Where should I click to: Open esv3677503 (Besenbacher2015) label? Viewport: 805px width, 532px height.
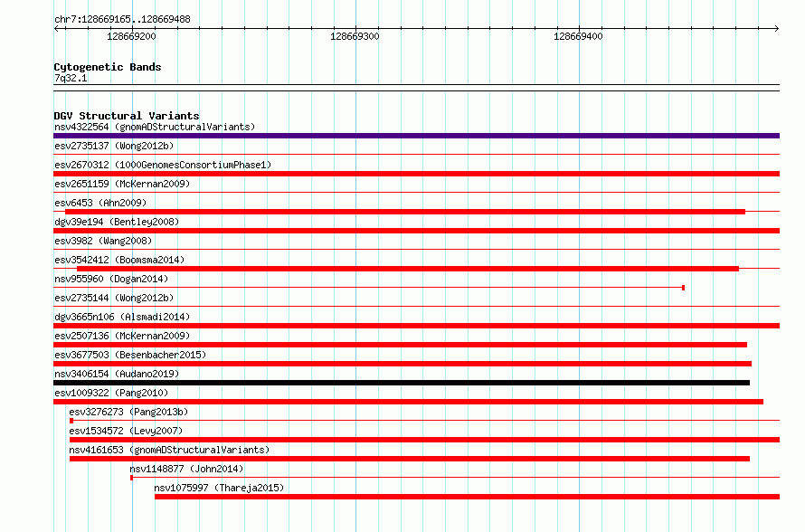[130, 355]
